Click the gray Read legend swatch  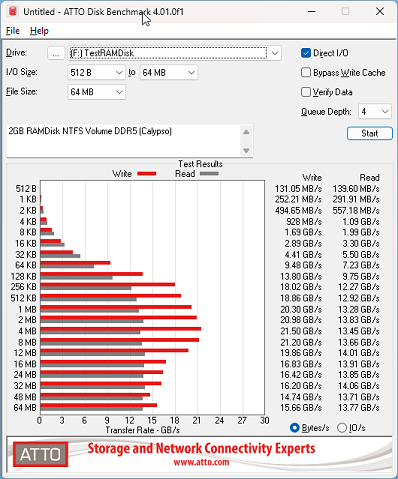click(x=209, y=174)
